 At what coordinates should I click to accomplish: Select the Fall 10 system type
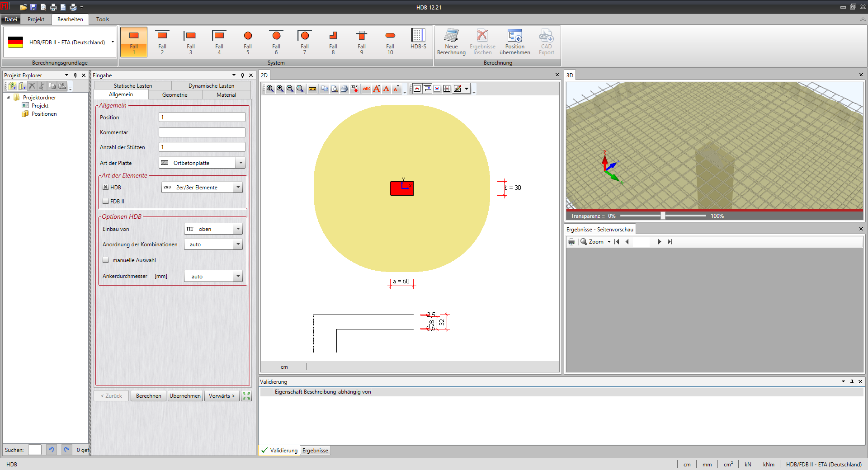coord(390,42)
